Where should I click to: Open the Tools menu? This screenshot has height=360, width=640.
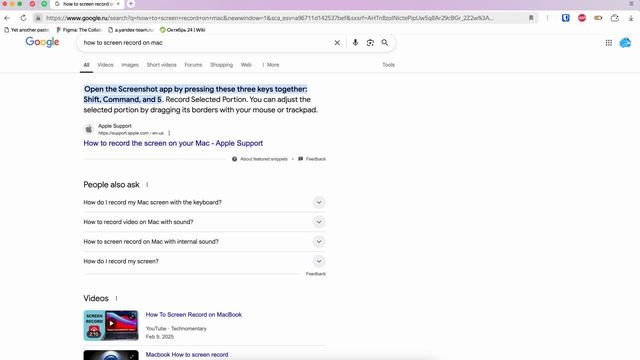tap(389, 65)
